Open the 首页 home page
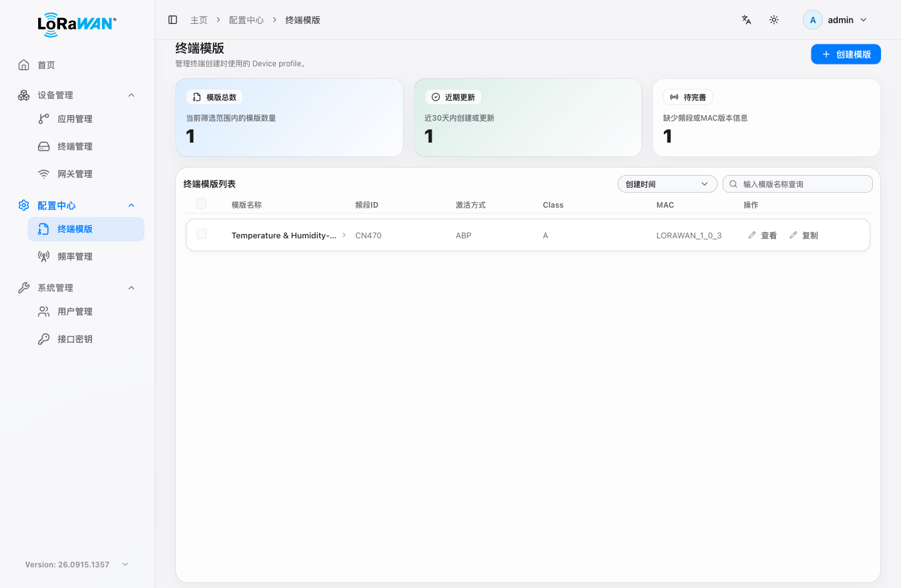 [x=78, y=65]
